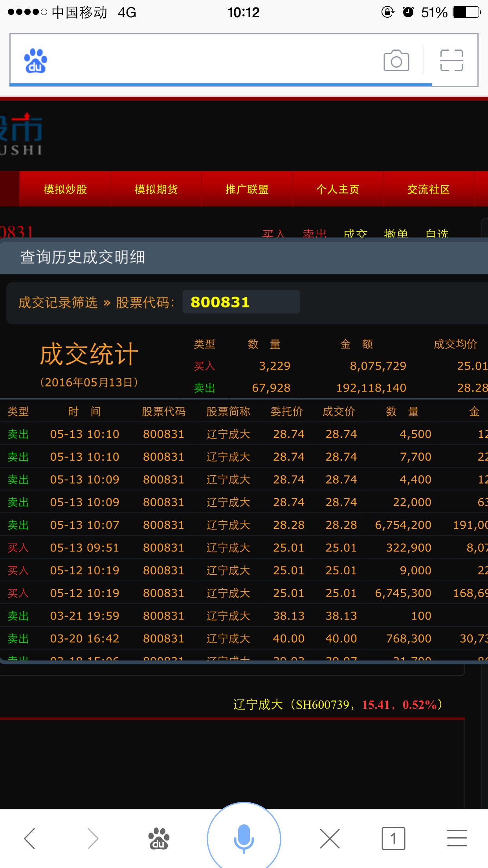The image size is (488, 868).
Task: Click the stock code field showing 800831
Action: [241, 302]
